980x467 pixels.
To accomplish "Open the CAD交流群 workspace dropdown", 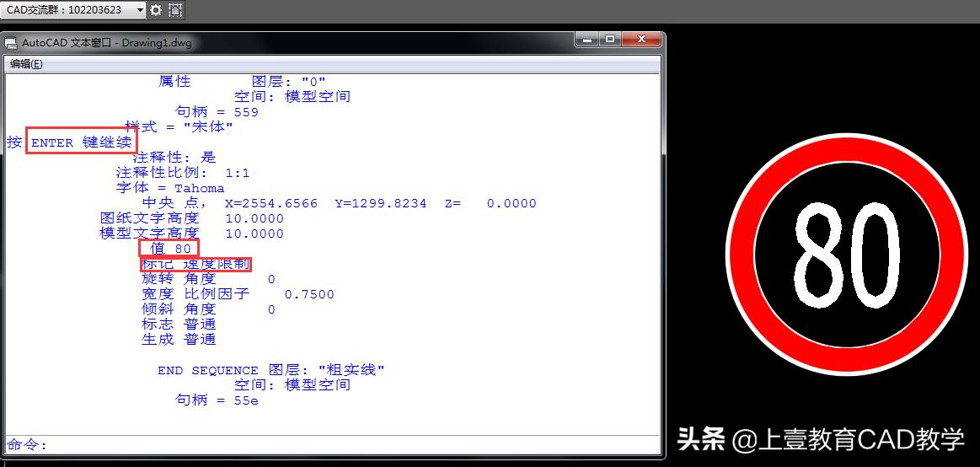I will (73, 10).
